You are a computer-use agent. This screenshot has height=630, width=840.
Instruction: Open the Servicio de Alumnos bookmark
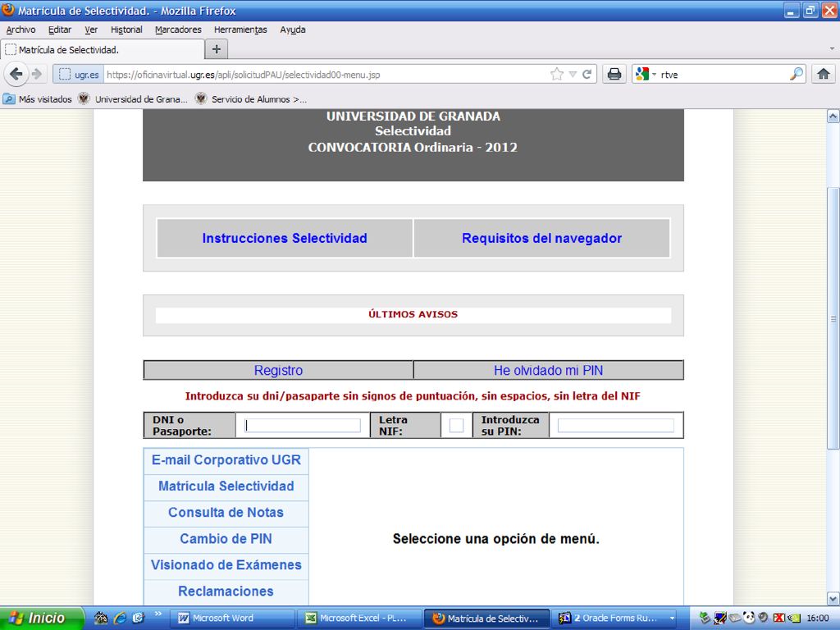[x=251, y=99]
